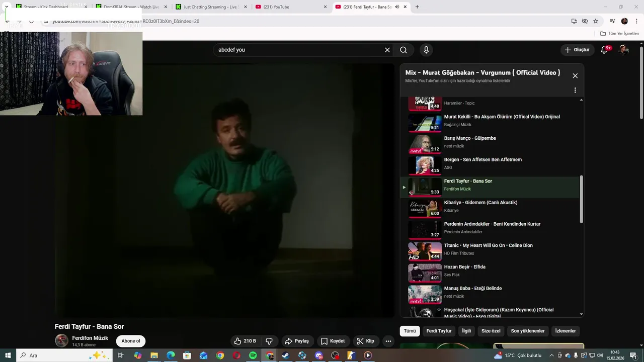Click the Oluştur create button
Viewport: 644px width, 362px height.
click(577, 50)
